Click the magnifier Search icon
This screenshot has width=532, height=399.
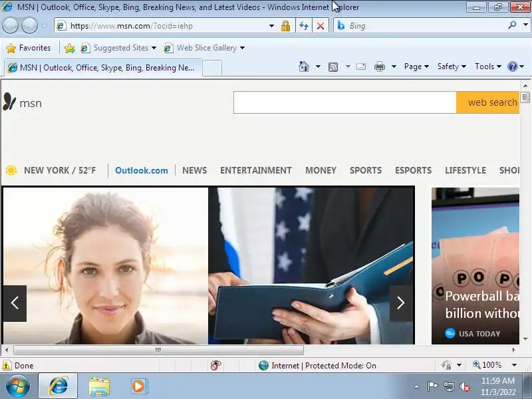point(512,25)
